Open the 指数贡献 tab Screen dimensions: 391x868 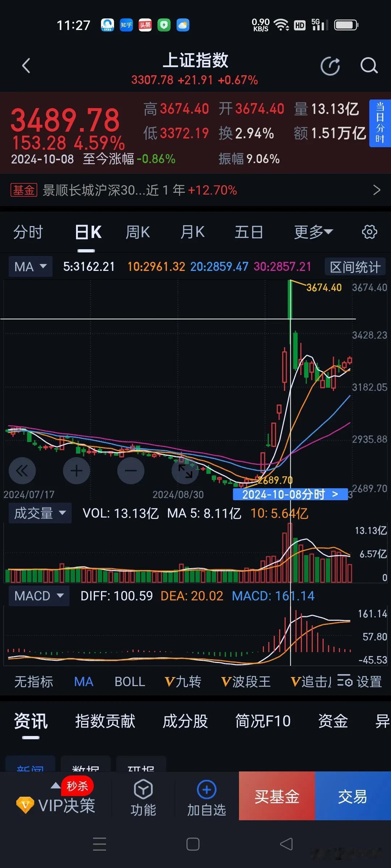tap(105, 721)
